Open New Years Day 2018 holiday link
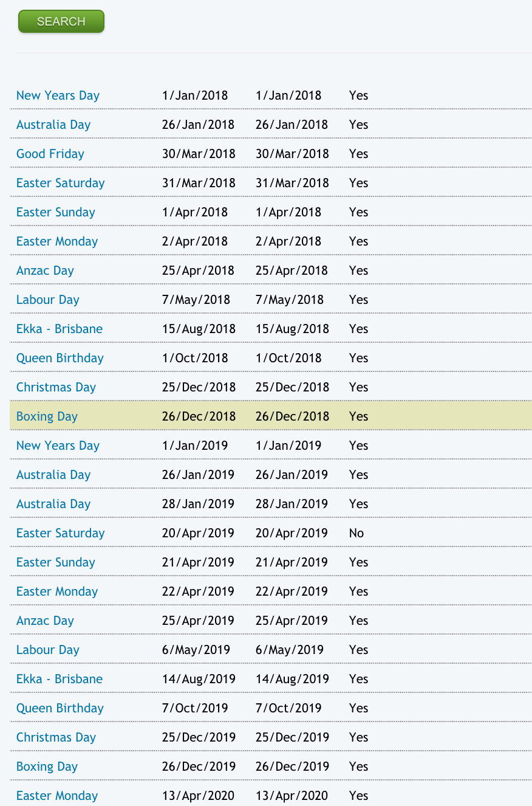Viewport: 532px width, 806px height. coord(58,95)
